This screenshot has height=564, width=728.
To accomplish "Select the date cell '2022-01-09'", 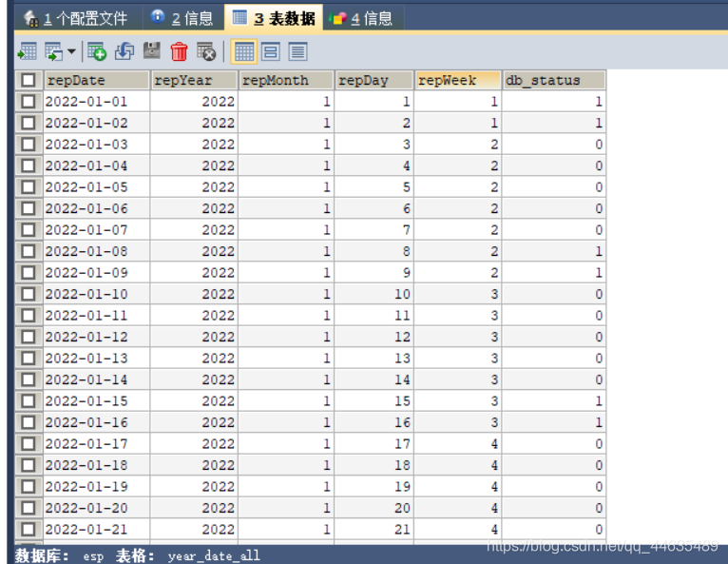I will pyautogui.click(x=97, y=272).
